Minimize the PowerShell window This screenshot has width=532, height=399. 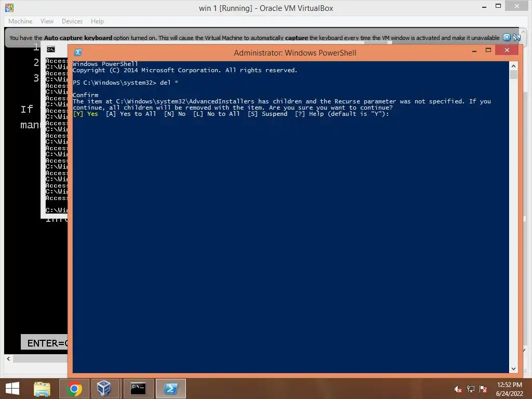[474, 51]
